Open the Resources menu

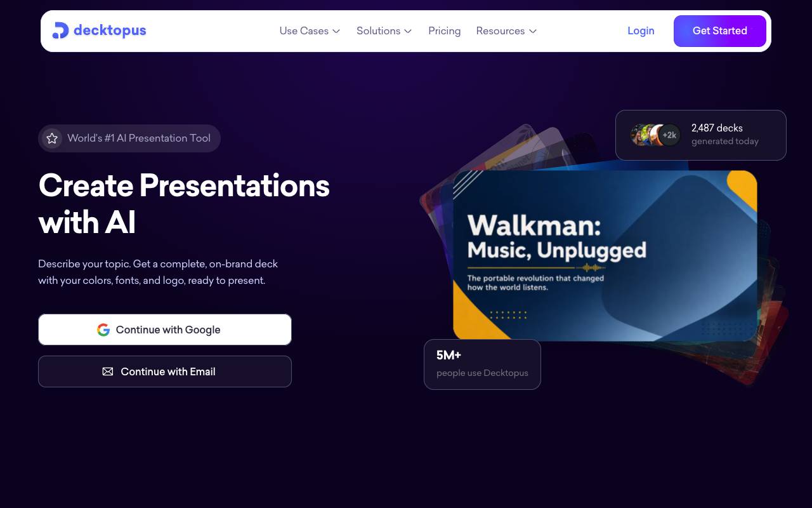(x=506, y=30)
